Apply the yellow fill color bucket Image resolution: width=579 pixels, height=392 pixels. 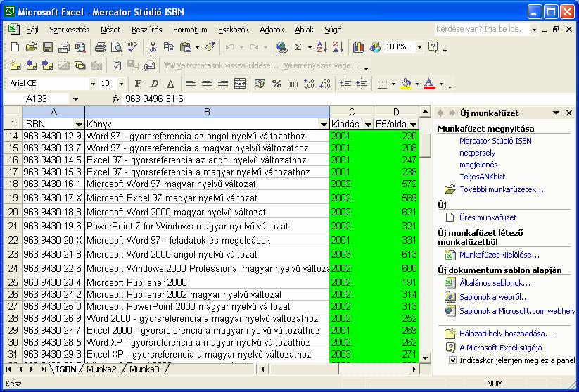click(x=406, y=84)
